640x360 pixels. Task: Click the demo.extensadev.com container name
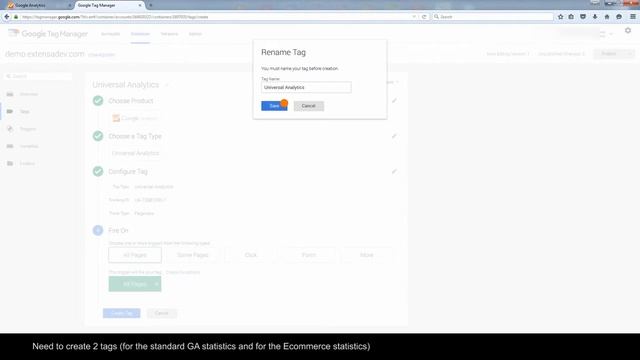(45, 54)
